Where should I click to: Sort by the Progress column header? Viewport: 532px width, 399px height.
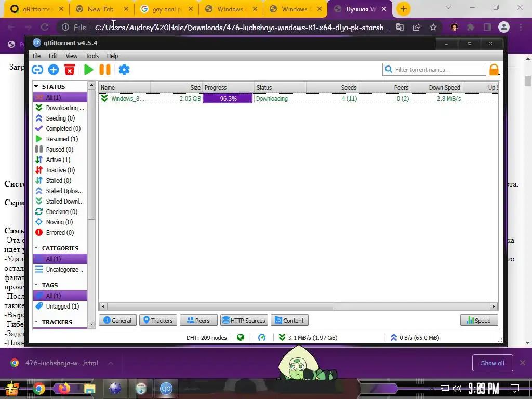(229, 87)
